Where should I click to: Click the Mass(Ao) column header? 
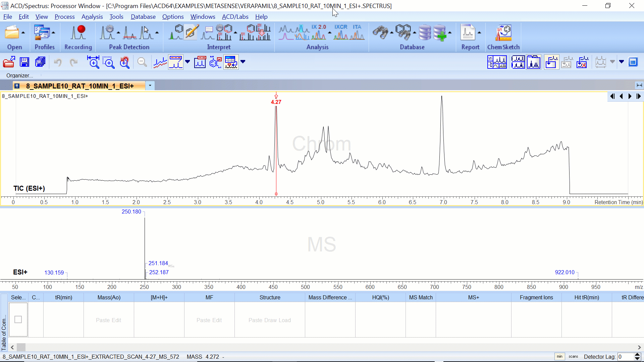(109, 297)
